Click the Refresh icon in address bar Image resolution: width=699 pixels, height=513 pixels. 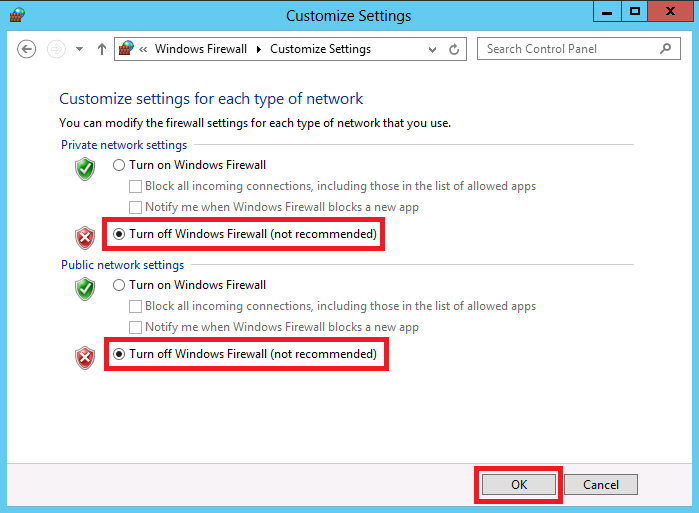pos(454,49)
